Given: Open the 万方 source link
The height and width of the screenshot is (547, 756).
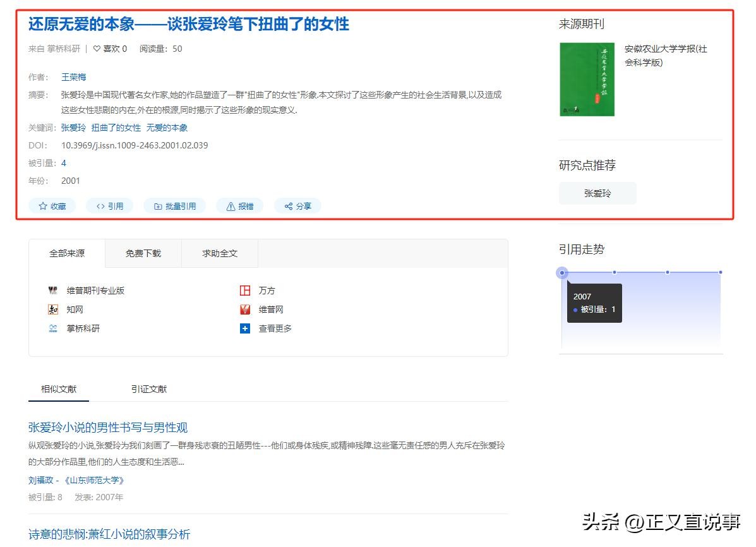Looking at the screenshot, I should (267, 291).
